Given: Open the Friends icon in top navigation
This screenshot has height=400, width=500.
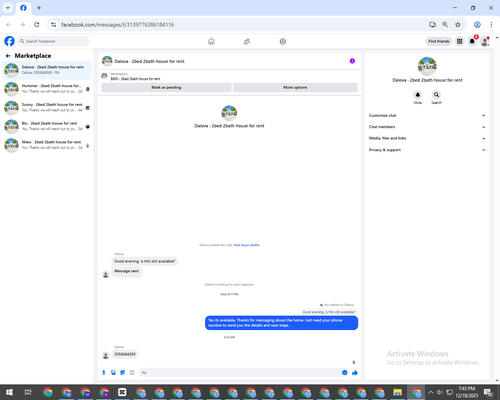Looking at the screenshot, I should coord(247,41).
